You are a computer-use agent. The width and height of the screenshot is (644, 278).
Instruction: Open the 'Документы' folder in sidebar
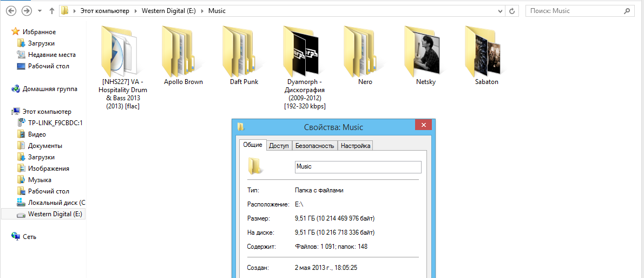pyautogui.click(x=40, y=146)
